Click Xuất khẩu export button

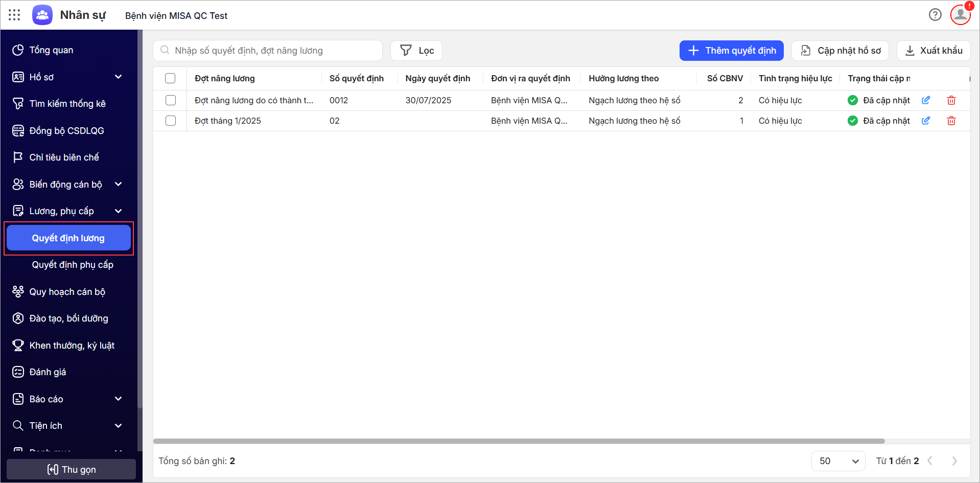point(934,51)
